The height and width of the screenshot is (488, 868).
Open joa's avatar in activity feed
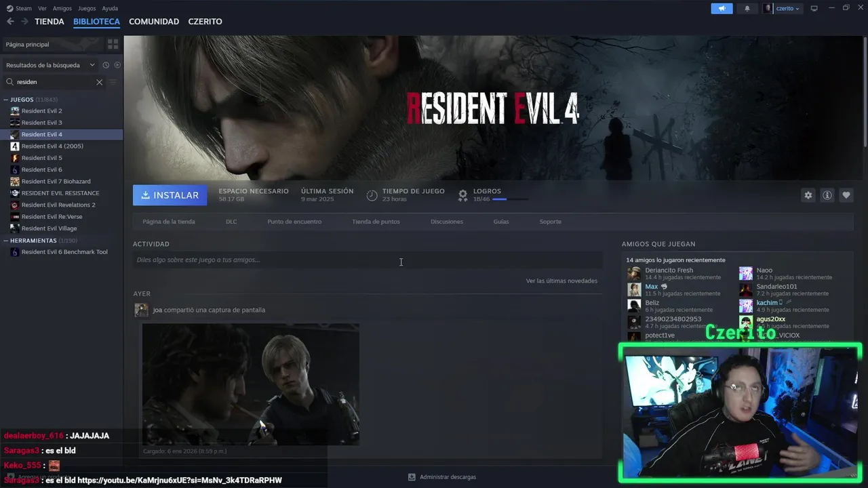pyautogui.click(x=141, y=310)
